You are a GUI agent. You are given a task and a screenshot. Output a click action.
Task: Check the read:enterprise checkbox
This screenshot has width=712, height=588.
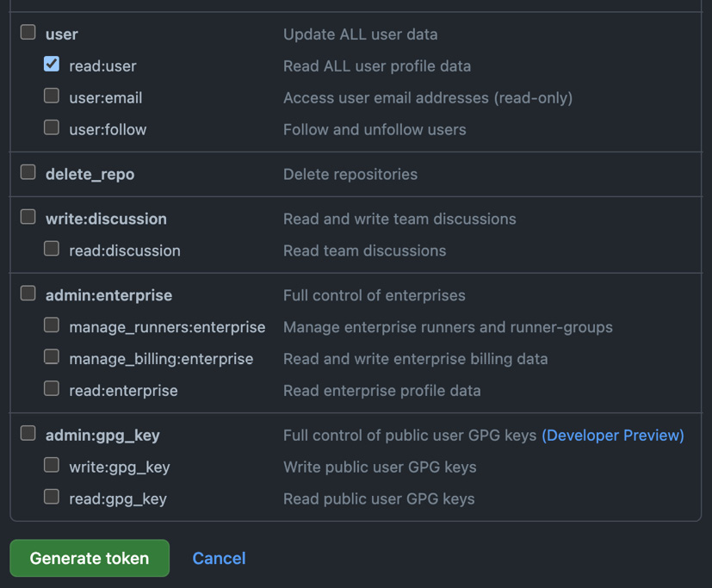click(51, 388)
